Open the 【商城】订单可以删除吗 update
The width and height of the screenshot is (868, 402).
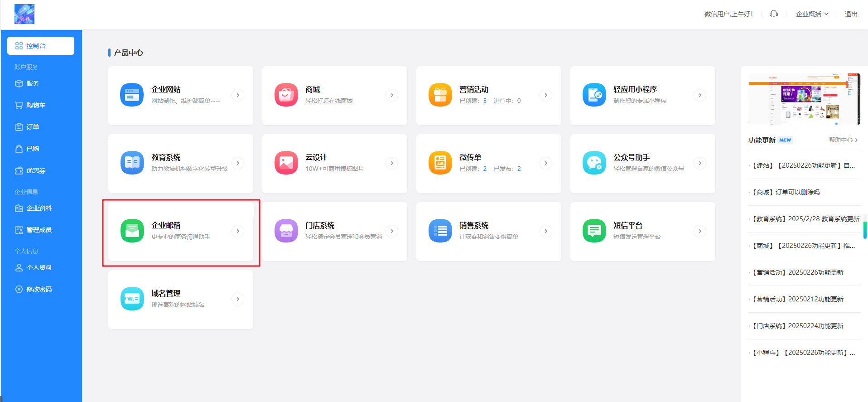[786, 192]
